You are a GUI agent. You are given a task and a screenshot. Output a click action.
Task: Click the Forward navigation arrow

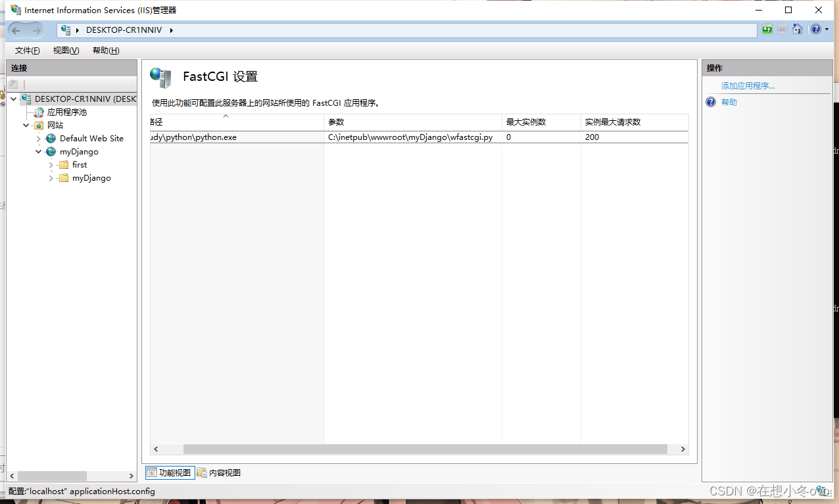pos(36,30)
